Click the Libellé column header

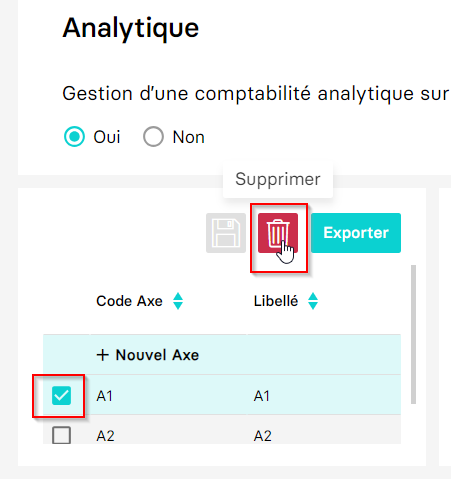[276, 301]
